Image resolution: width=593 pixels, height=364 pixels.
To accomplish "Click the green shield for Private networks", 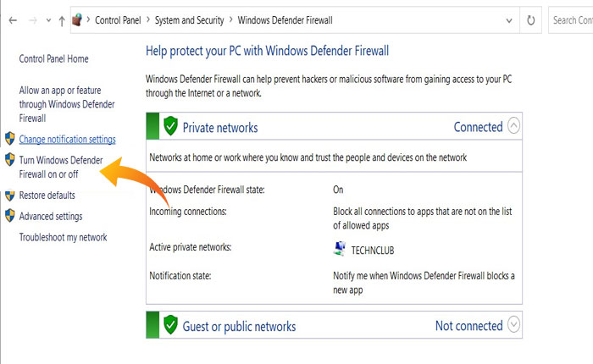I will [x=170, y=127].
